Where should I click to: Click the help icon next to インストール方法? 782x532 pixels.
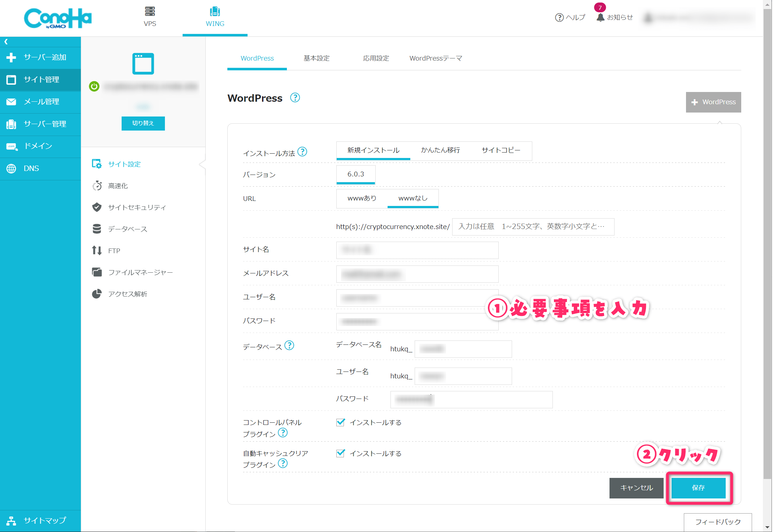coord(302,152)
